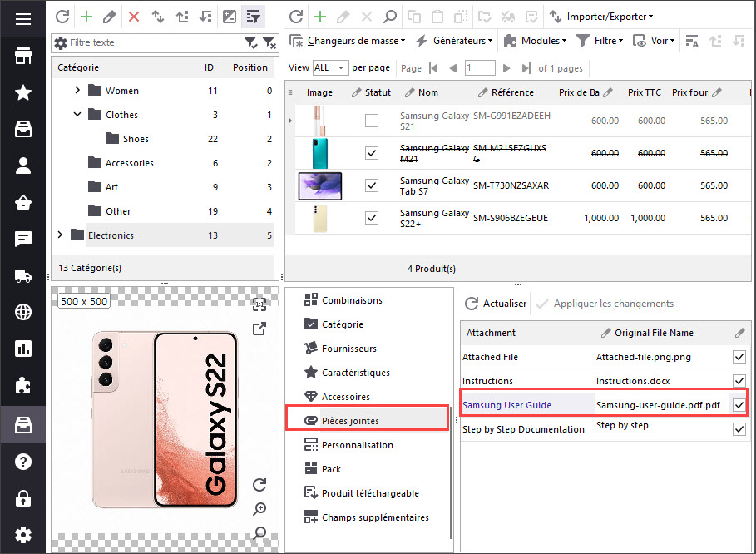Search products with magnifier icon
This screenshot has height=554, width=756.
tap(389, 17)
